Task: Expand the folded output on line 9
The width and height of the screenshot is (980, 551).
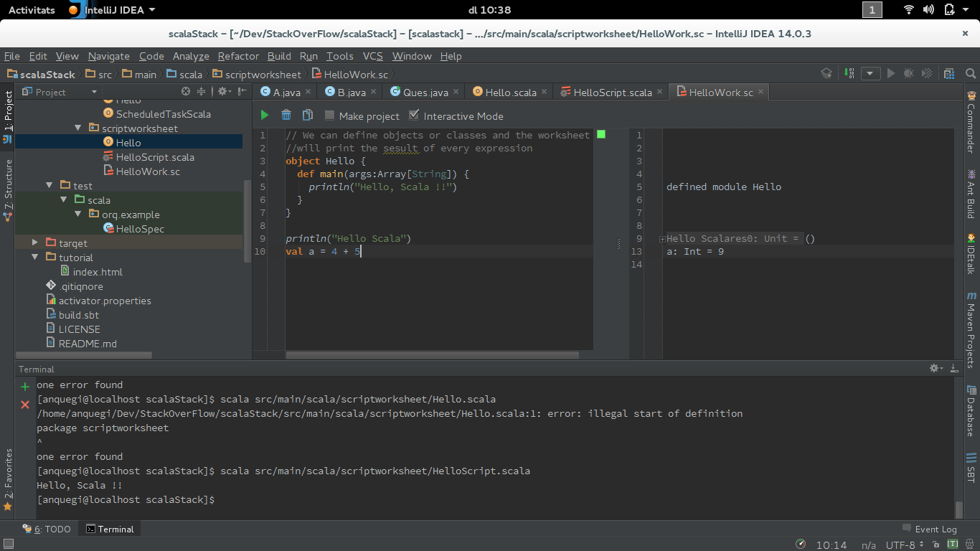Action: click(x=662, y=239)
